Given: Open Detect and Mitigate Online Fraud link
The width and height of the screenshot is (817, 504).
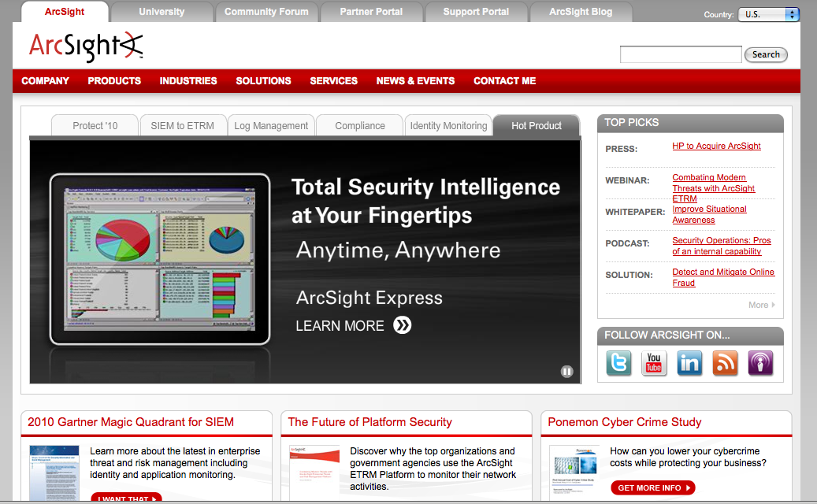Looking at the screenshot, I should pyautogui.click(x=723, y=277).
